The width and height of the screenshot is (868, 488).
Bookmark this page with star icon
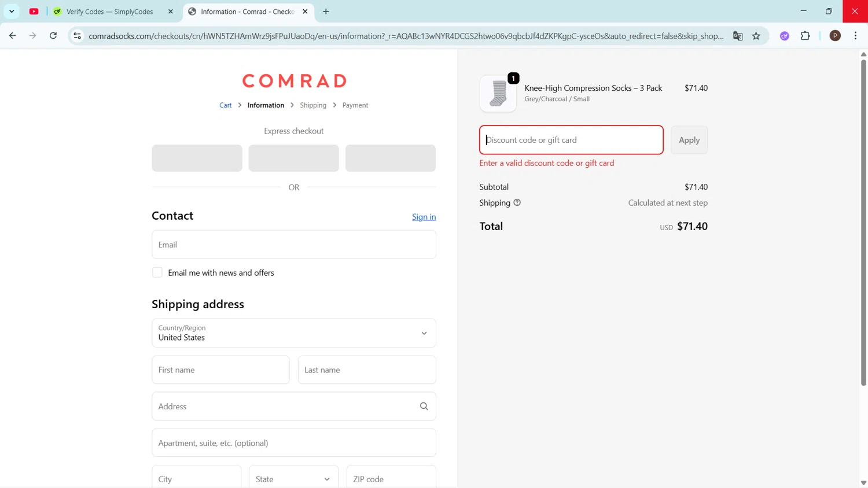click(x=756, y=36)
